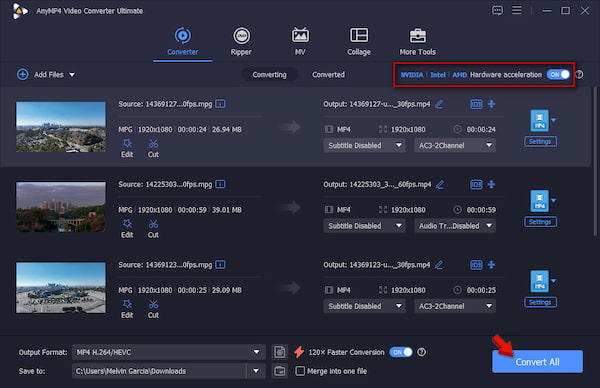Open AC3-2Channel audio dropdown for 14369123
The height and width of the screenshot is (388, 600).
[x=455, y=306]
